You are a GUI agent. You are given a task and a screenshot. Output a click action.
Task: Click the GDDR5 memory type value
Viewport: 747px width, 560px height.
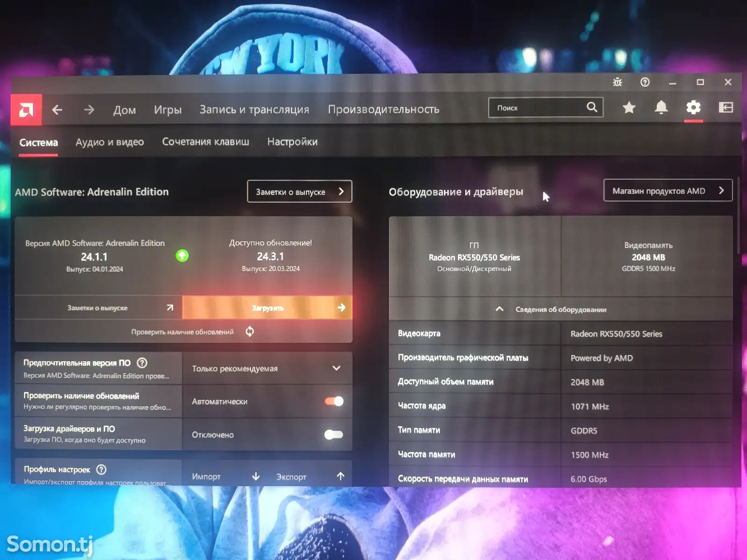tap(584, 431)
